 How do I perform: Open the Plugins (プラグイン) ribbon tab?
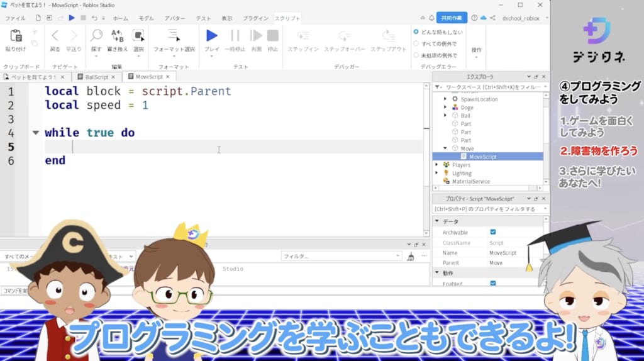255,18
